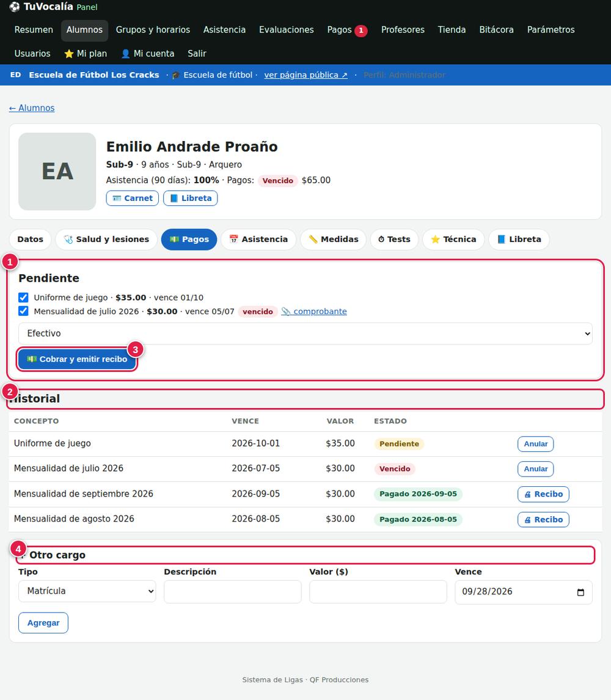Image resolution: width=611 pixels, height=700 pixels.
Task: Click the red notification badge on Pagos
Action: point(361,31)
